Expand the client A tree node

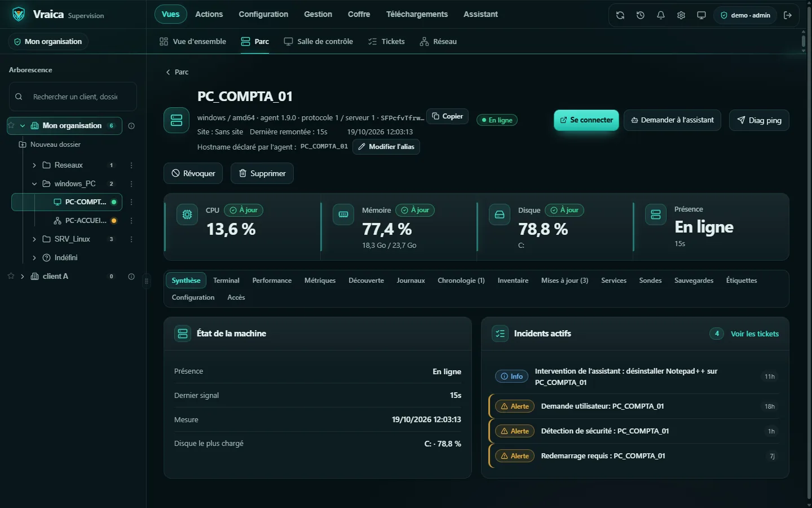23,277
